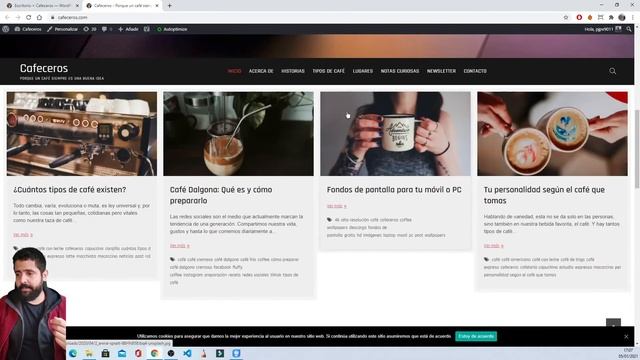Screen dimensions: 640x360
Task: Open Chrome from the taskbar
Action: (154, 353)
